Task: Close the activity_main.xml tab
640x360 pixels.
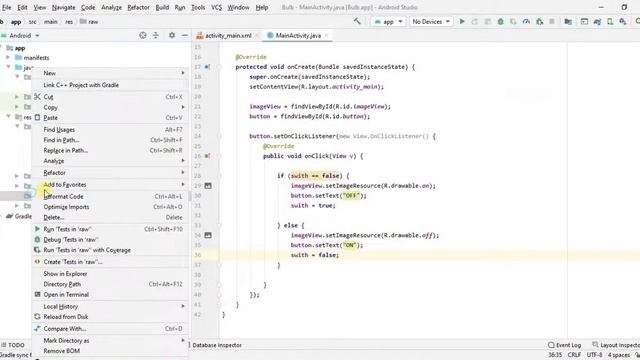Action: tap(257, 36)
